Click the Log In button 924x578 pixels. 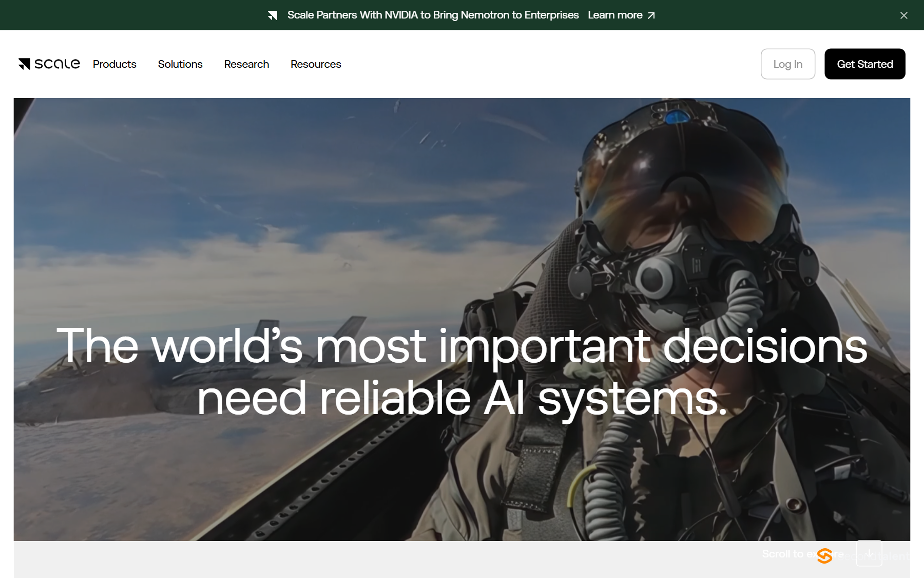[787, 64]
